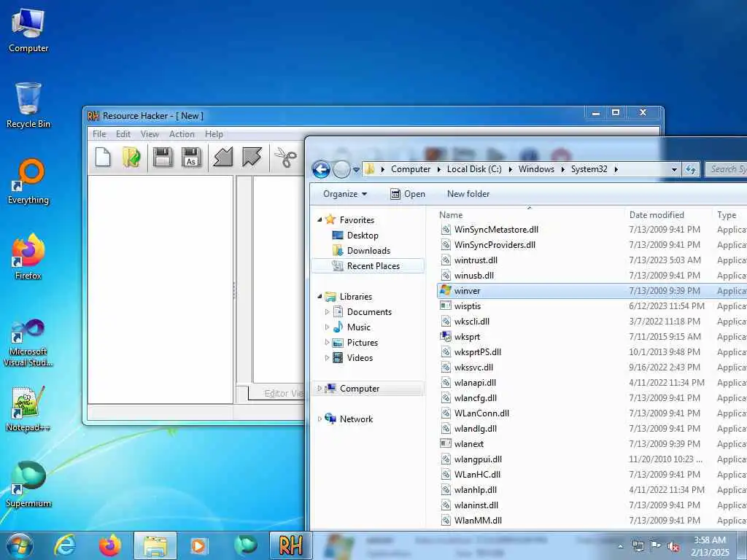Click the Supermium desktop shortcut
This screenshot has height=560, width=747.
pos(28,485)
